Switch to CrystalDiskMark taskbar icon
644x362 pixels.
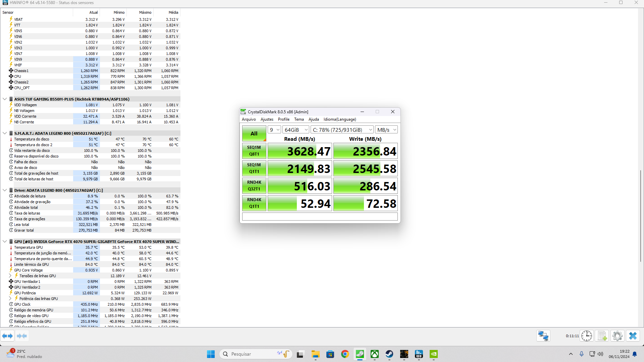coord(360,354)
